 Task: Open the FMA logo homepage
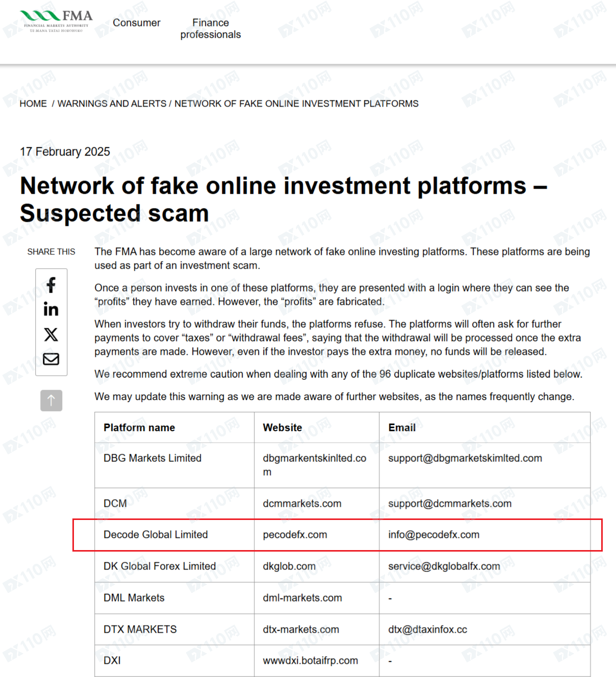57,21
